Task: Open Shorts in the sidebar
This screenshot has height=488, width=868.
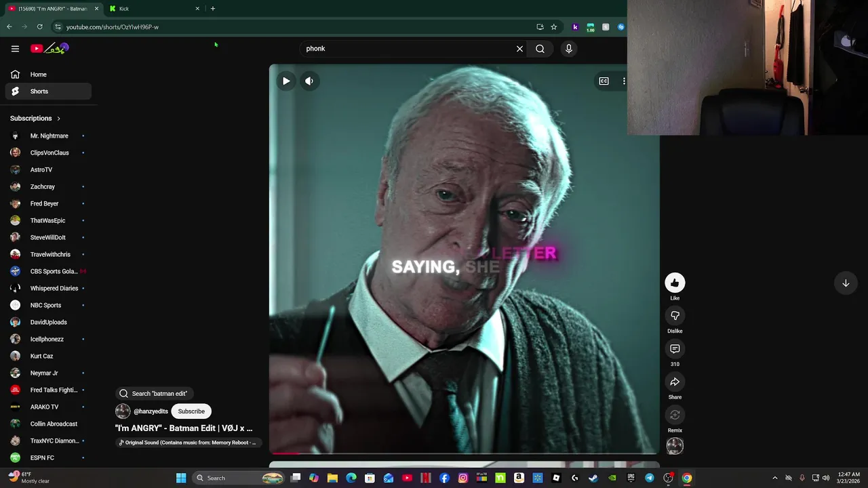Action: pos(48,91)
